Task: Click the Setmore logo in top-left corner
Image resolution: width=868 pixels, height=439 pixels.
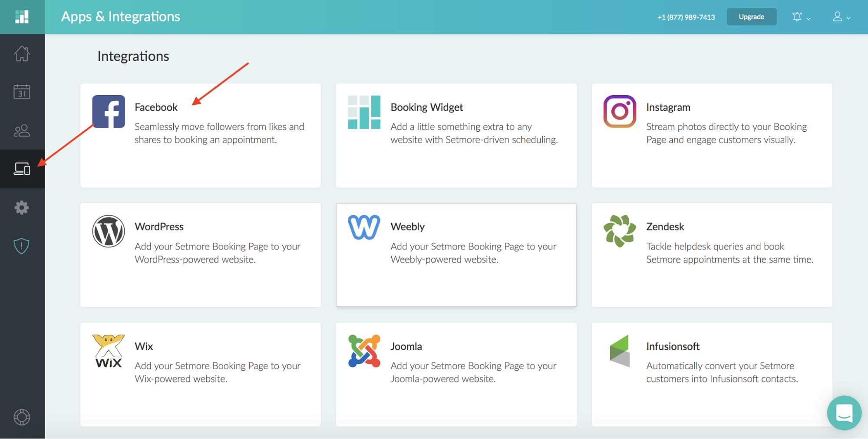Action: pos(22,17)
